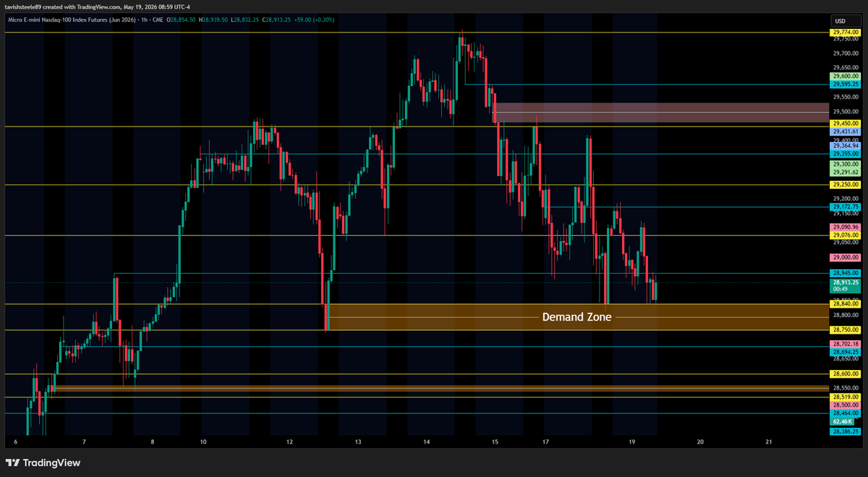Click the 29,291.62 green price label
The height and width of the screenshot is (477, 868).
pyautogui.click(x=845, y=172)
